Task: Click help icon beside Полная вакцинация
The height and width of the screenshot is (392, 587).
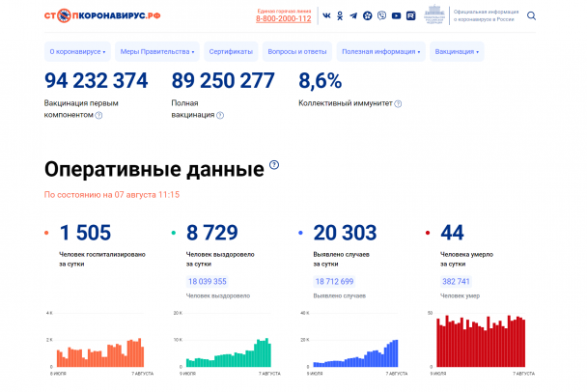Action: tap(220, 115)
